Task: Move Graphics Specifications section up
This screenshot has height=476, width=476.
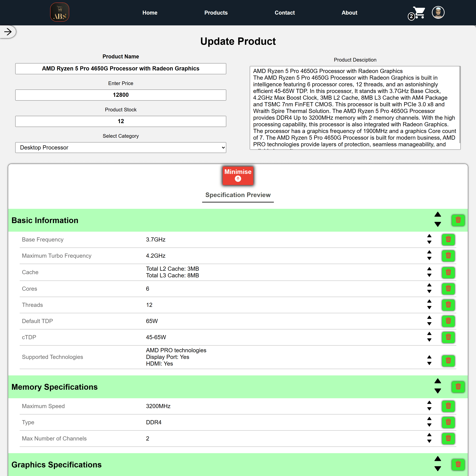Action: click(x=438, y=459)
